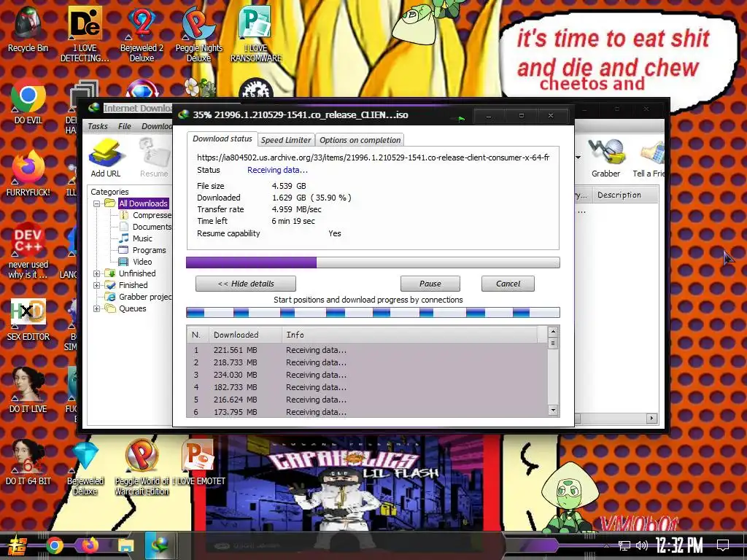Expand the Queues category node
The width and height of the screenshot is (747, 560).
97,308
